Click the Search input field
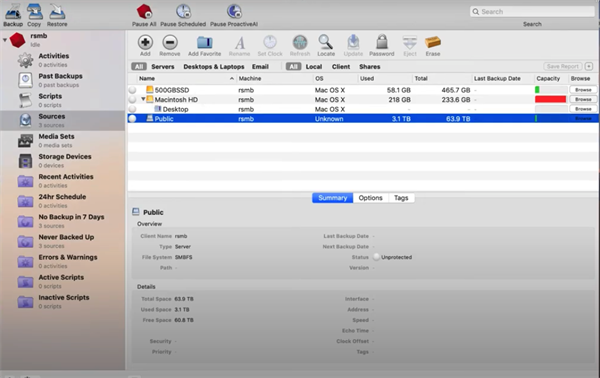This screenshot has height=378, width=600. point(532,12)
